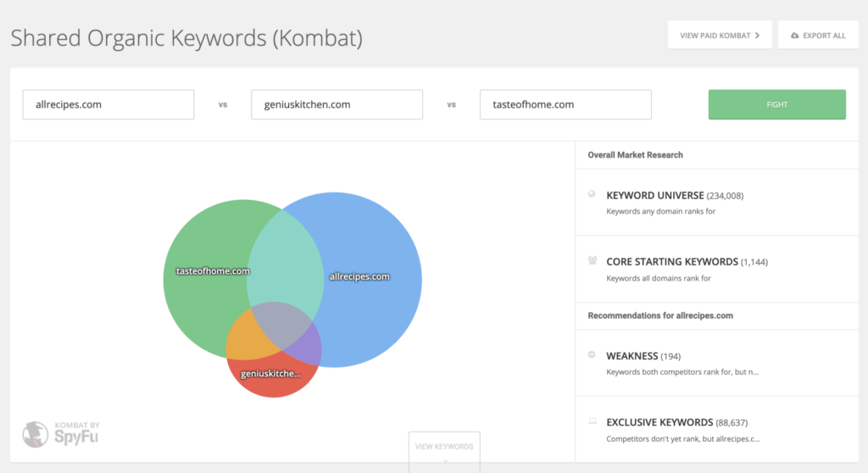The height and width of the screenshot is (473, 868).
Task: Click 'Keywords all domains rank for' description
Action: point(659,278)
